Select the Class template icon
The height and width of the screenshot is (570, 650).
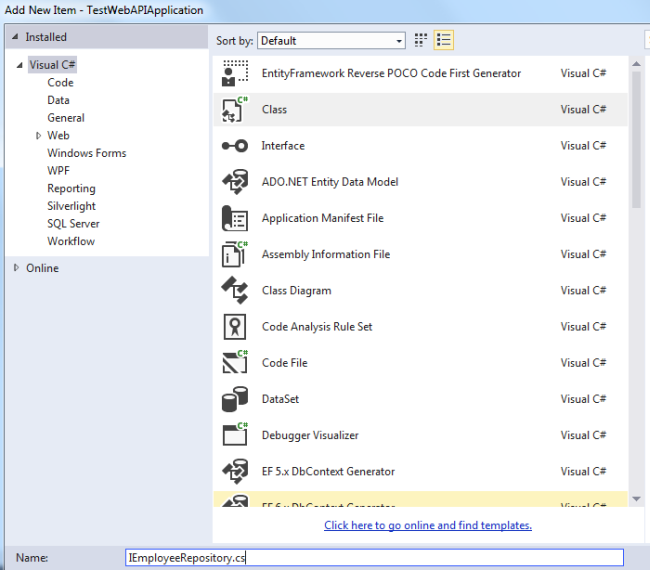click(234, 110)
